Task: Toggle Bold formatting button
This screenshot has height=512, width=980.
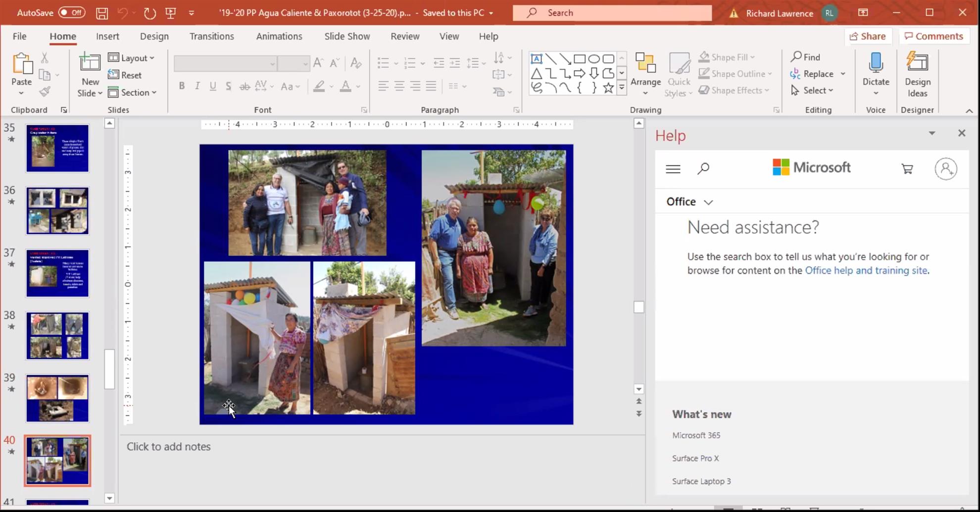Action: point(182,86)
